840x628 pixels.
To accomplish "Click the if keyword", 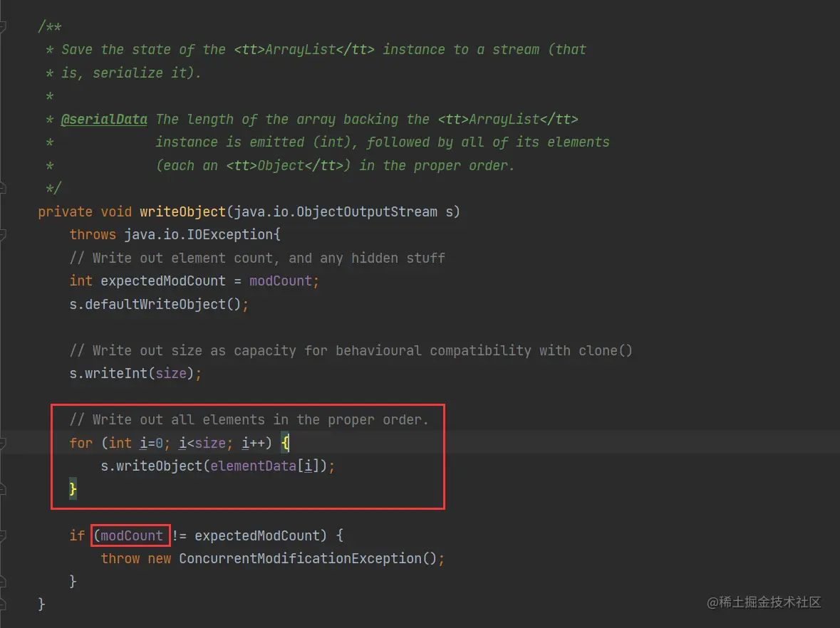I will pyautogui.click(x=77, y=535).
